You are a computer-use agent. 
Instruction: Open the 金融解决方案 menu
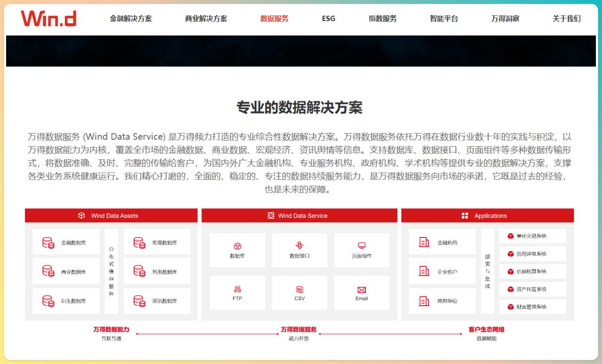(x=131, y=19)
